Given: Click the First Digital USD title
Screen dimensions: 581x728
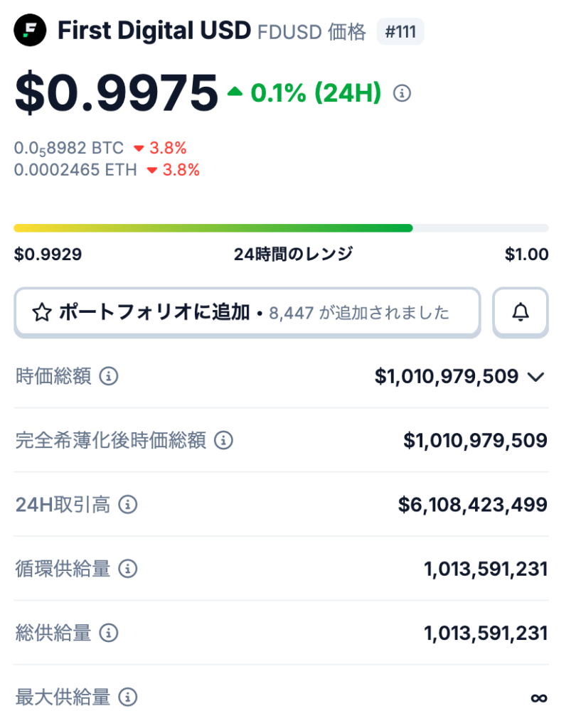Looking at the screenshot, I should pyautogui.click(x=154, y=31).
